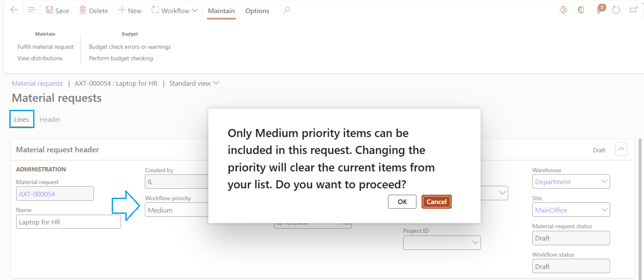Open the Power Apps diamond icon
644x280 pixels.
coord(563,10)
